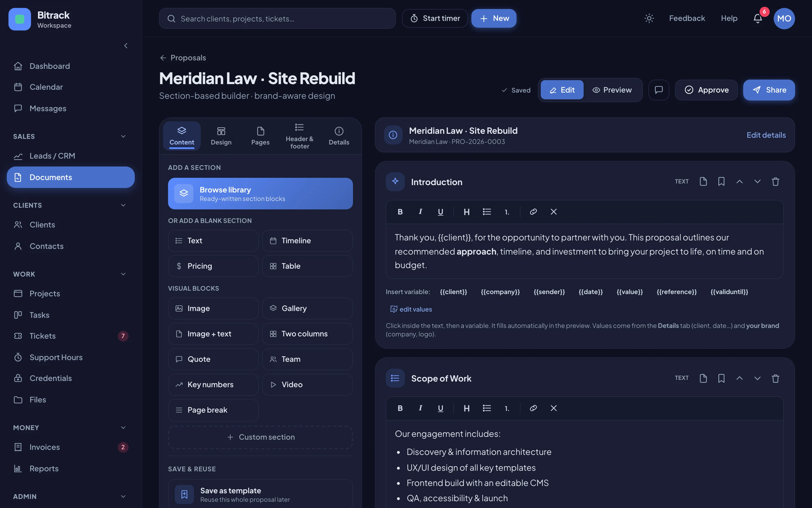
Task: Insert link in Introduction editor
Action: tap(533, 212)
